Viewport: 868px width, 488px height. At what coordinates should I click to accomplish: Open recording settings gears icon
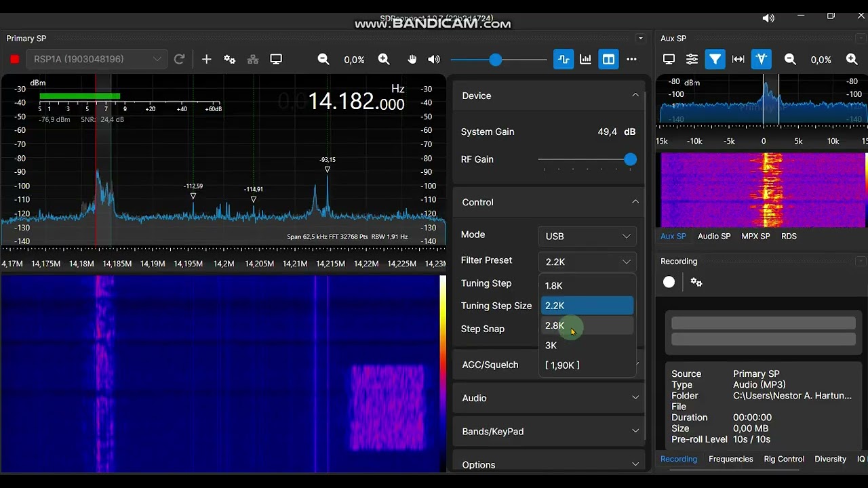(x=696, y=282)
